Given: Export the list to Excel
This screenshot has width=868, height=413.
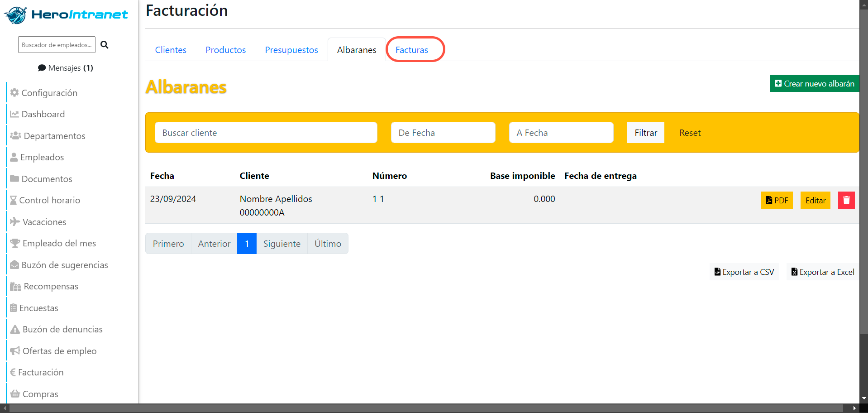Looking at the screenshot, I should [x=822, y=272].
